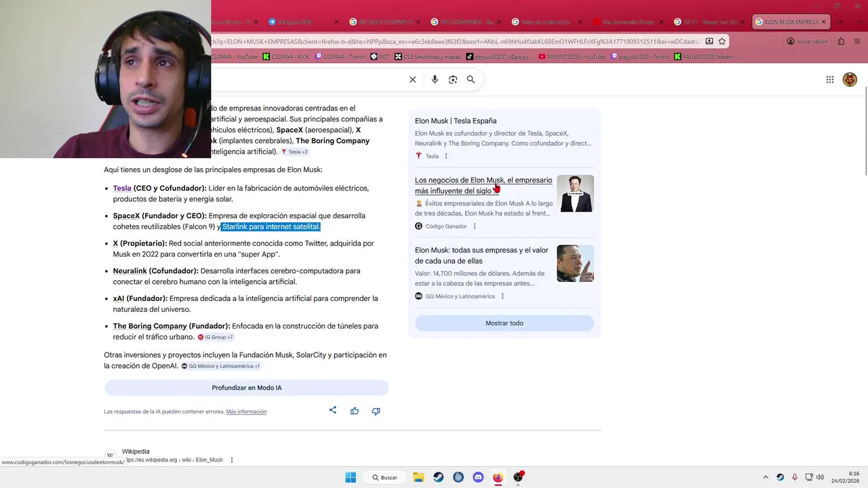Viewport: 868px width, 488px height.
Task: Expand the Tesla +3 sources chip
Action: pos(295,152)
